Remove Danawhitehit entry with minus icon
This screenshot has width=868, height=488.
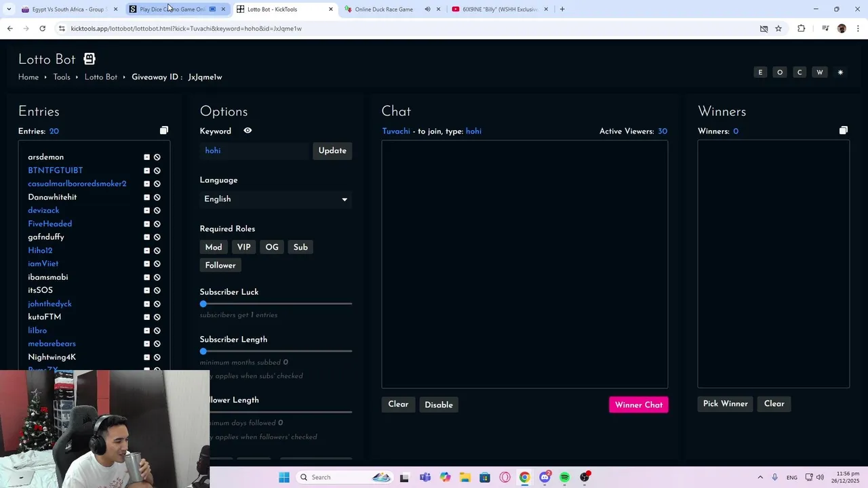(146, 197)
